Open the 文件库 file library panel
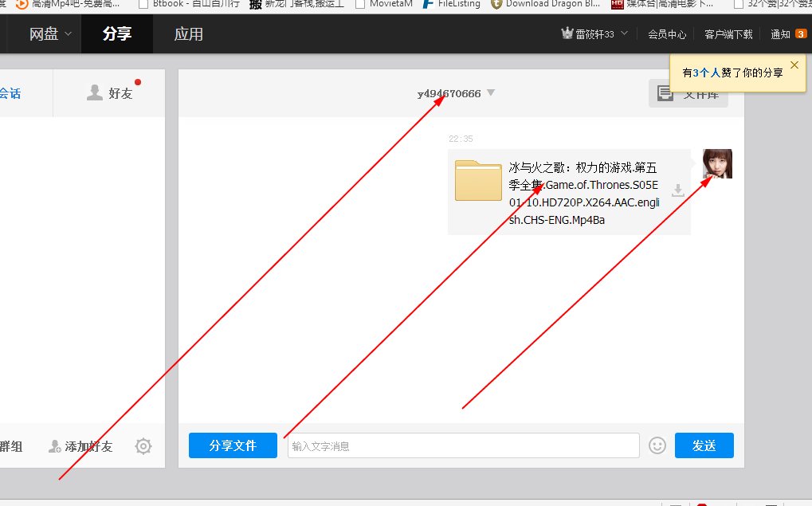812x506 pixels. click(688, 92)
